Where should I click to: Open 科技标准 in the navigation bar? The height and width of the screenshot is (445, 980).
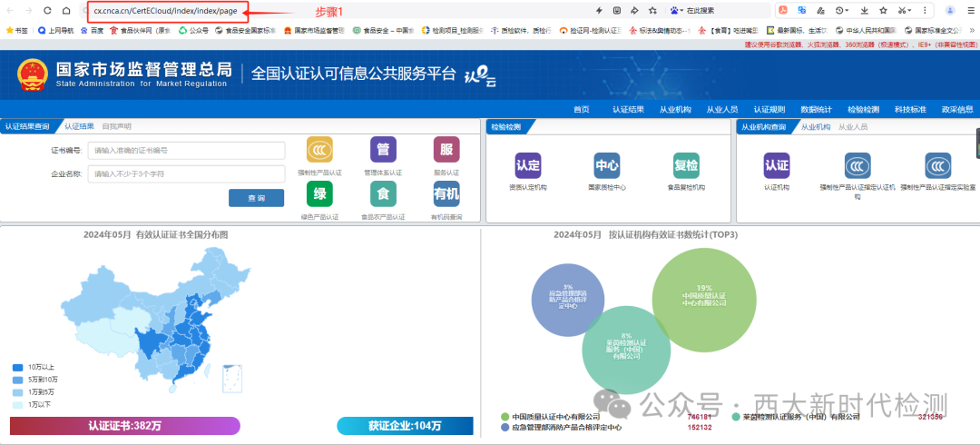point(910,110)
